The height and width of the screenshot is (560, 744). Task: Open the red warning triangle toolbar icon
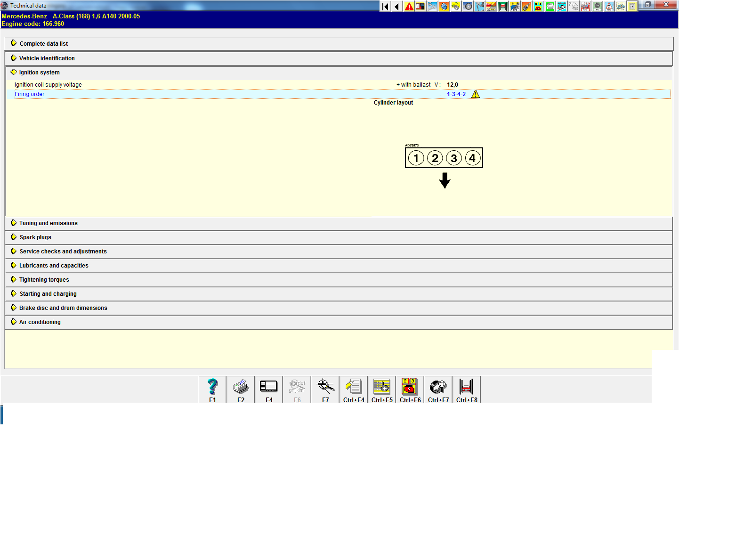(409, 6)
